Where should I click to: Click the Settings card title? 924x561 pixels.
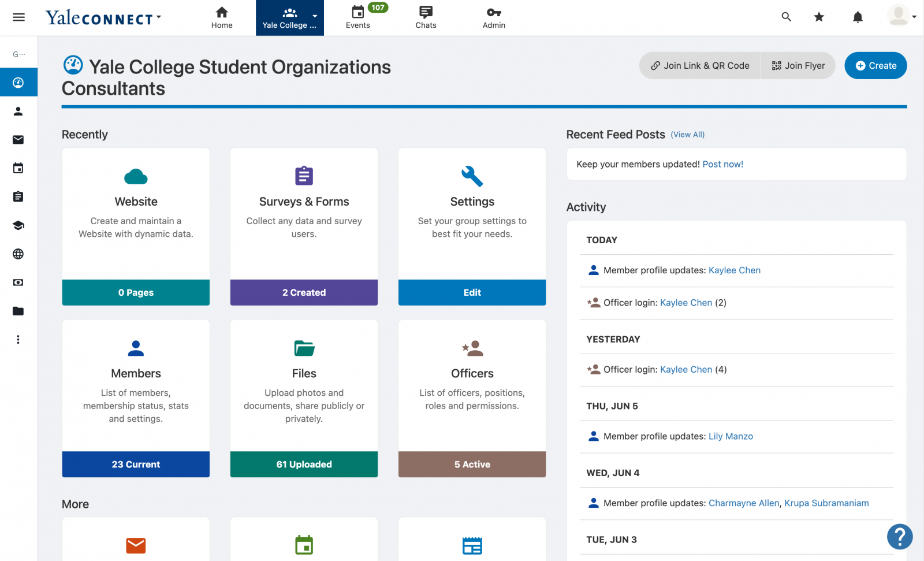point(472,202)
